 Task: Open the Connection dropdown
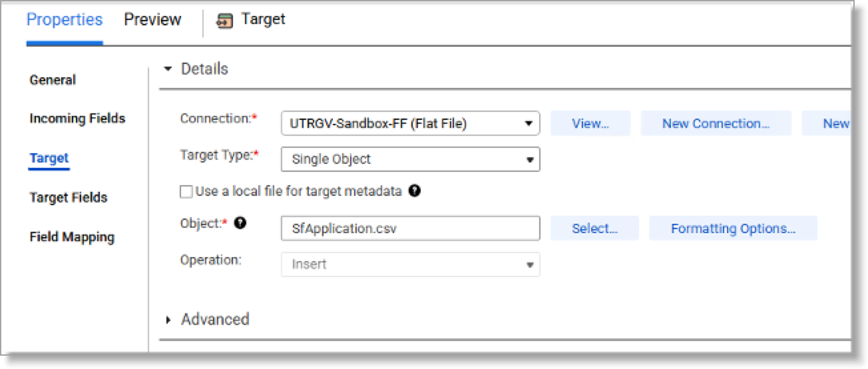410,123
